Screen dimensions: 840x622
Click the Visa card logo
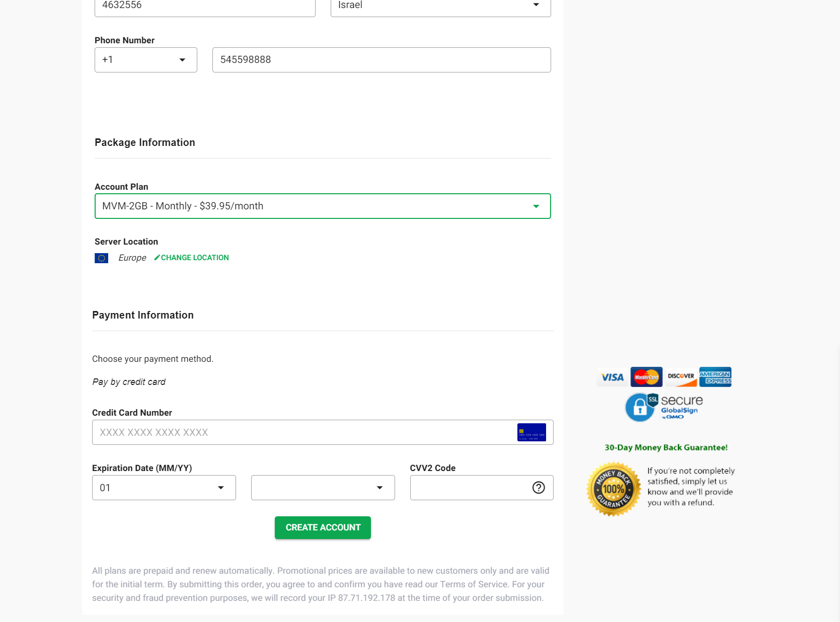coord(613,377)
